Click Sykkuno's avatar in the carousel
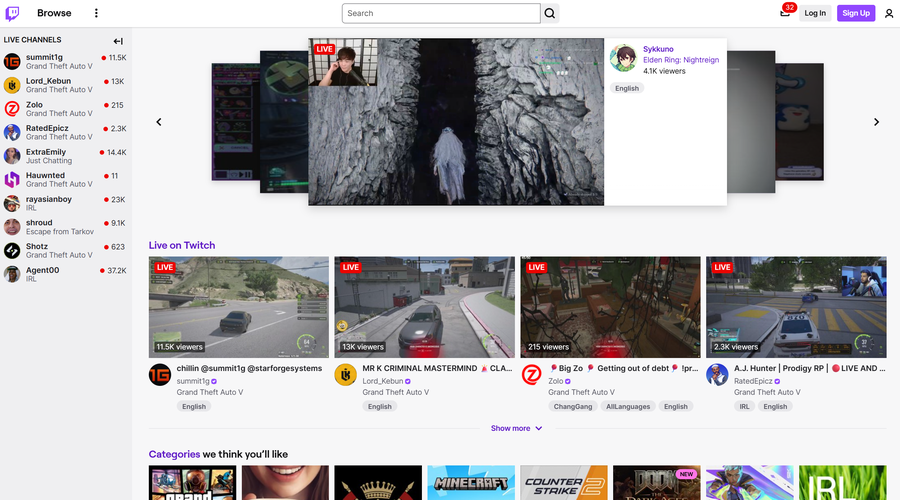The image size is (900, 500). pyautogui.click(x=623, y=59)
